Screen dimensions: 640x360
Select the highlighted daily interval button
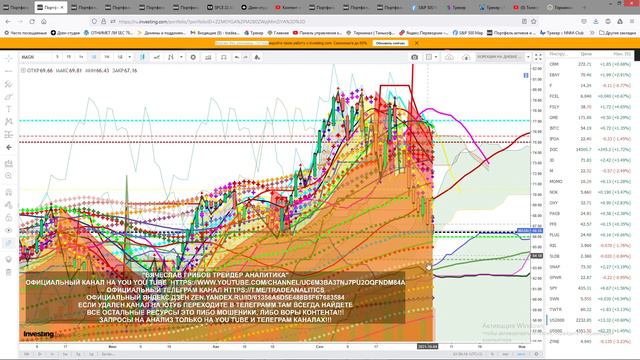[x=94, y=57]
